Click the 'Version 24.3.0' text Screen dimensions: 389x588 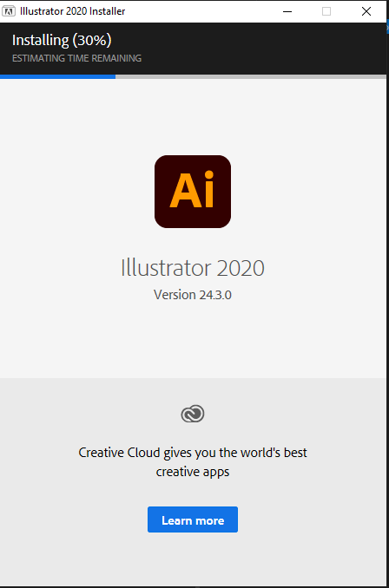tap(193, 295)
